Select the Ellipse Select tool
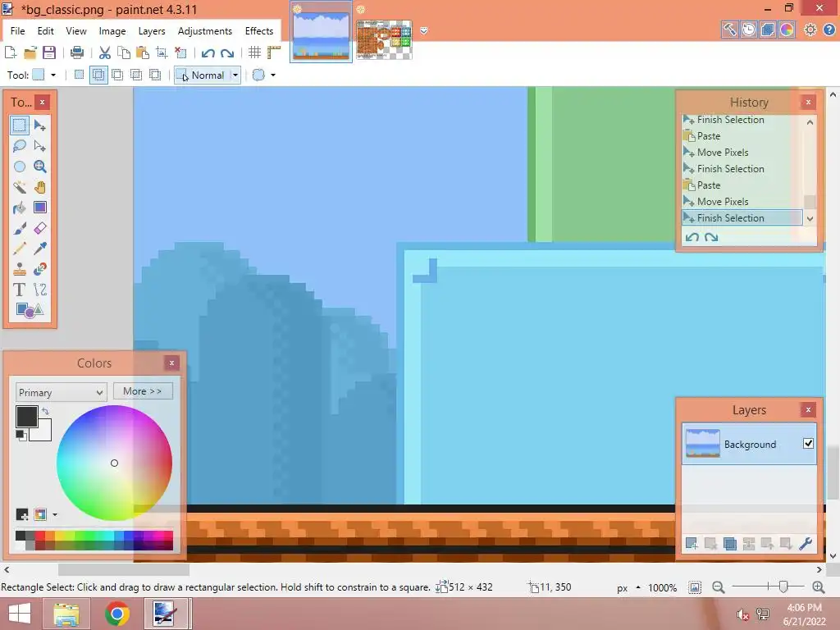The image size is (840, 630). point(20,167)
